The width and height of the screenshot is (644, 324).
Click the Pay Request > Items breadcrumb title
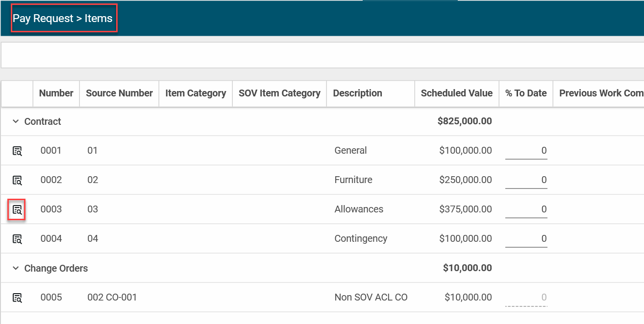click(x=63, y=19)
